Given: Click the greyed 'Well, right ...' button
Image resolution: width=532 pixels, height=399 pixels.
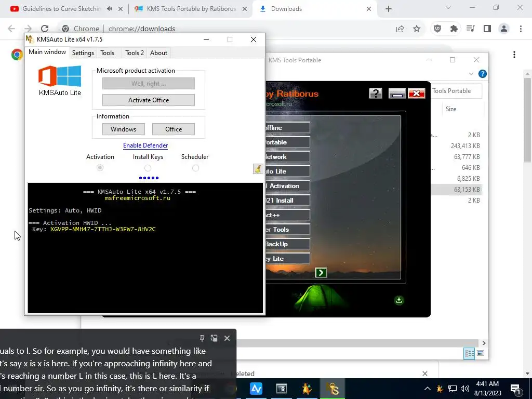Looking at the screenshot, I should click(149, 84).
